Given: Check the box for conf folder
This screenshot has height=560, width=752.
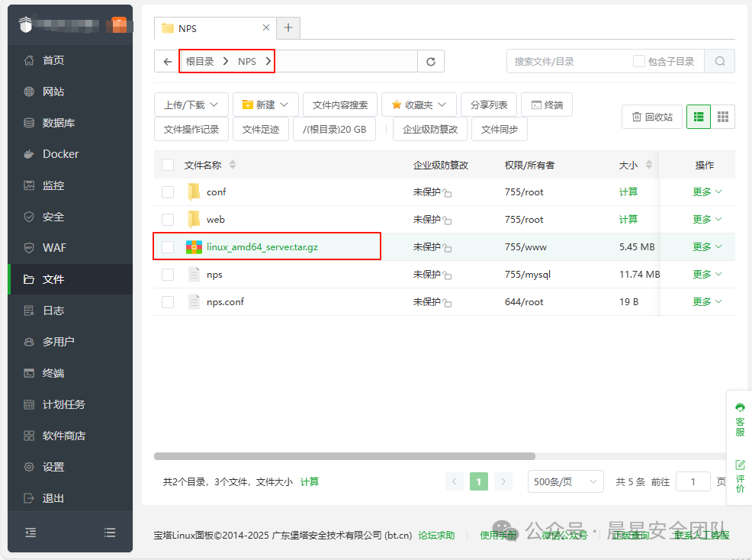Looking at the screenshot, I should [x=168, y=192].
